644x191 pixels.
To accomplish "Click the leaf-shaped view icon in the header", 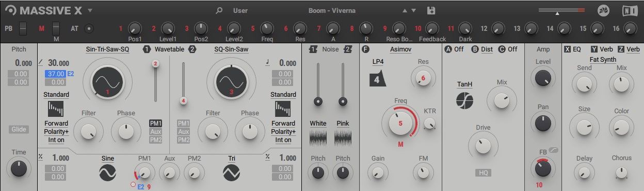I will pos(603,10).
